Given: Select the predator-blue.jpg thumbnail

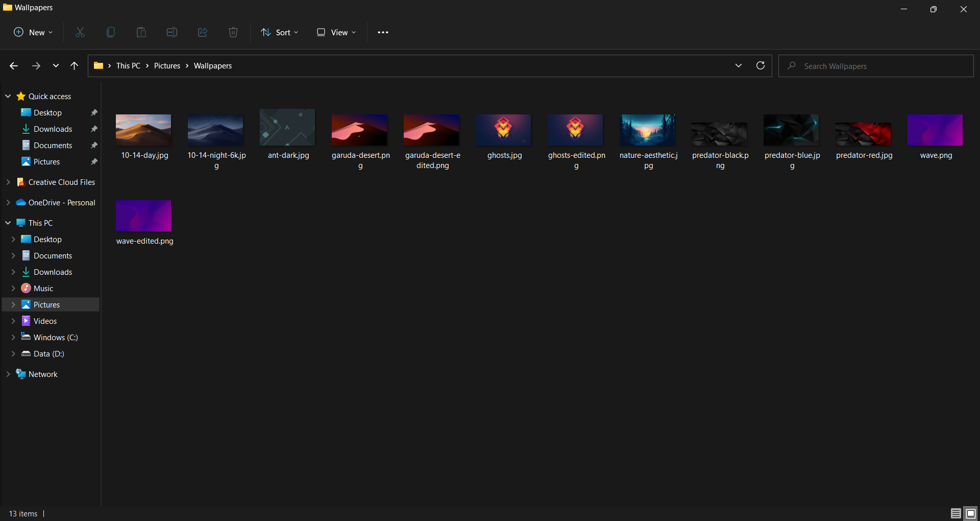Looking at the screenshot, I should click(791, 130).
